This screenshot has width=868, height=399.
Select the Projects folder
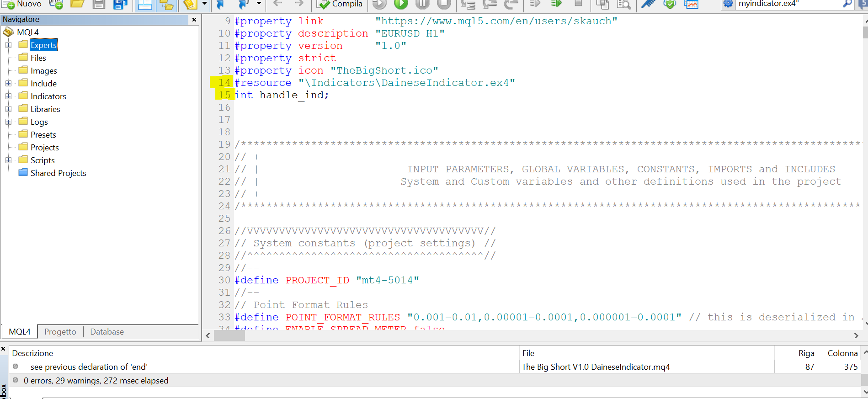point(44,147)
